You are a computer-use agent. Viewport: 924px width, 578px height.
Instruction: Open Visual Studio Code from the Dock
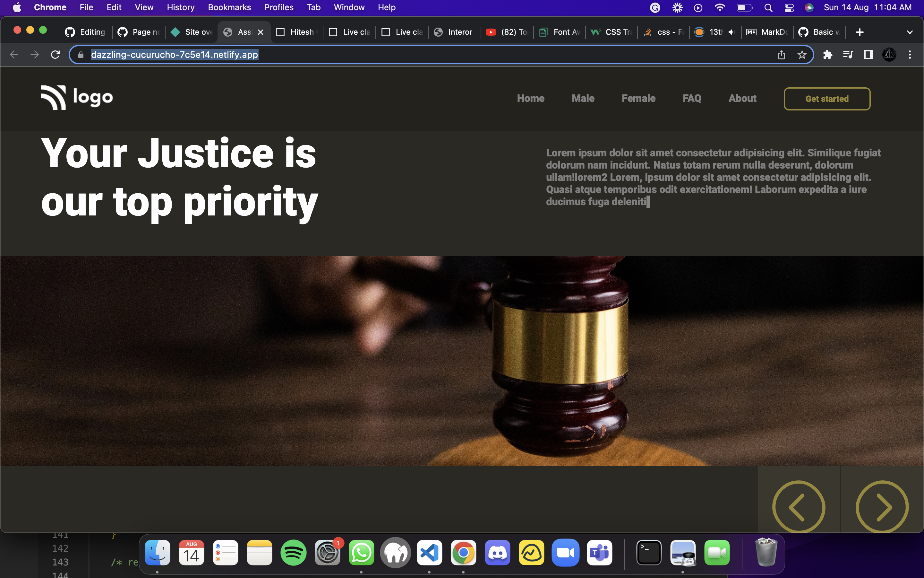pyautogui.click(x=430, y=553)
